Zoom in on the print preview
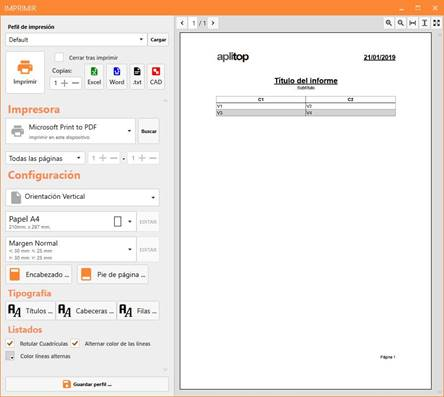The width and height of the screenshot is (444, 397). 389,23
